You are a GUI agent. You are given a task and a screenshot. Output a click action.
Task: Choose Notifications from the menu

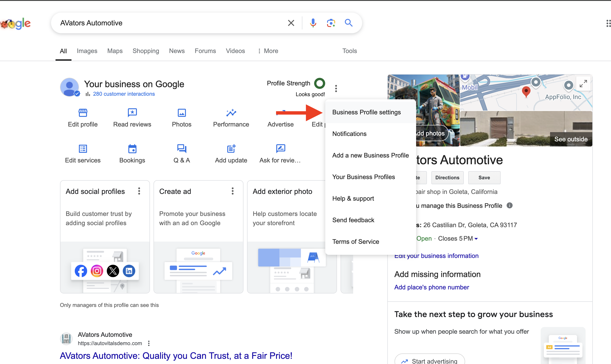[x=370, y=134]
